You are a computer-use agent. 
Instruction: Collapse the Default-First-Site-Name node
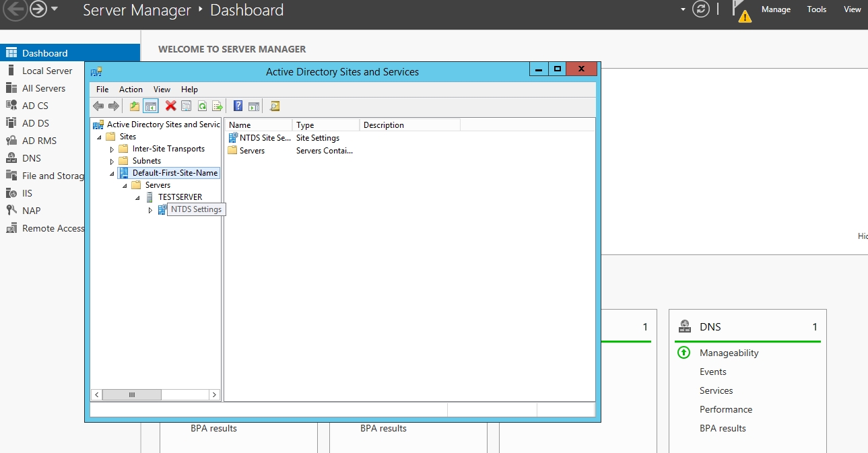click(x=112, y=173)
